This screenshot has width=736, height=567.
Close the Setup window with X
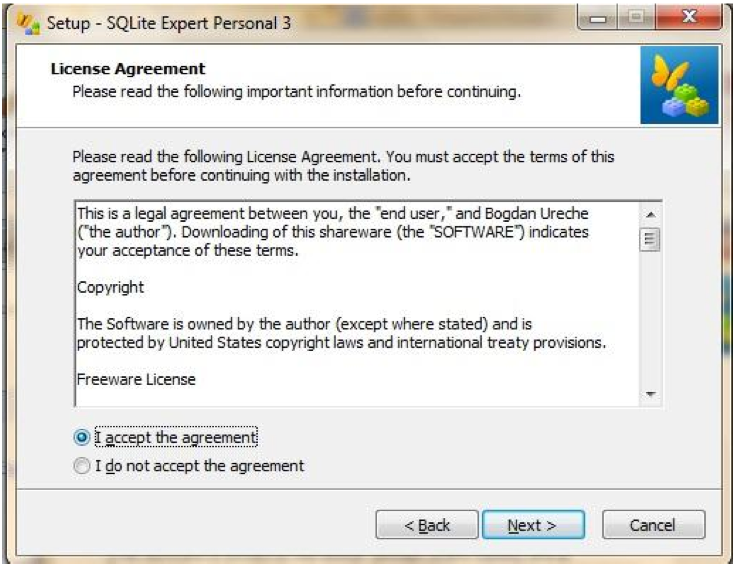coord(689,18)
